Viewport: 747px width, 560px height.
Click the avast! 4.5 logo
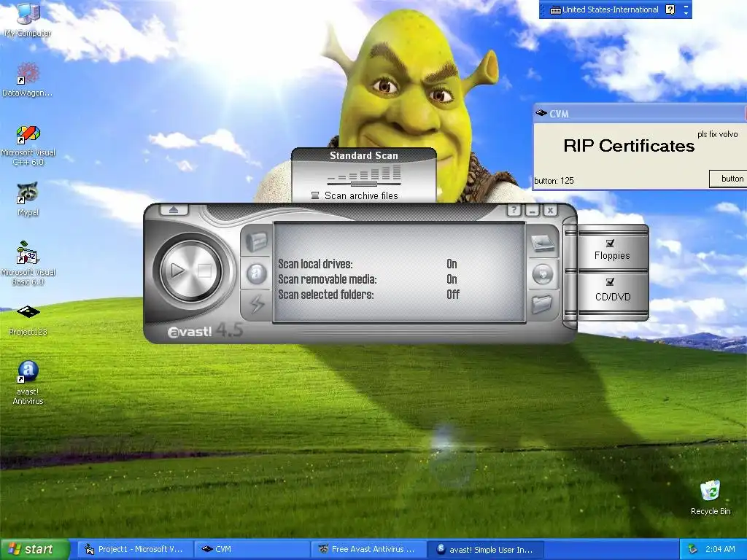coord(205,331)
